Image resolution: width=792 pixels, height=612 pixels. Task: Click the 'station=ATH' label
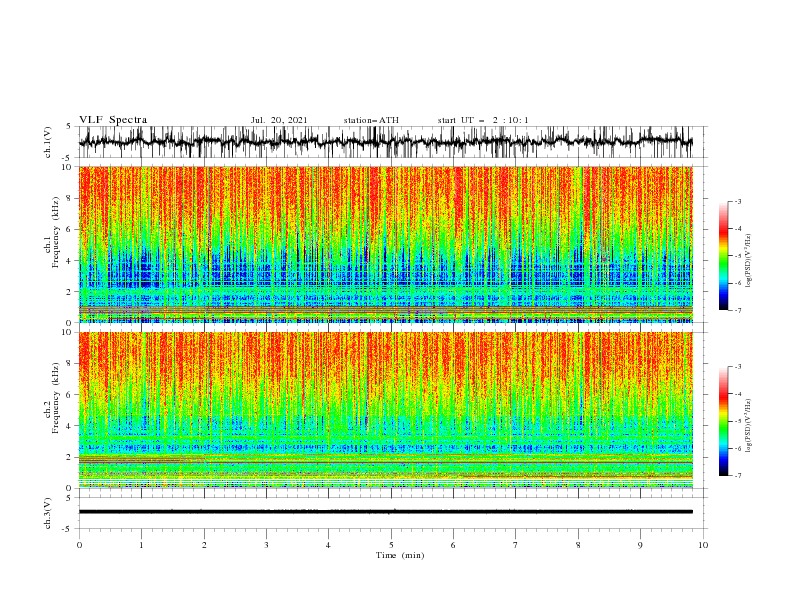click(x=371, y=120)
